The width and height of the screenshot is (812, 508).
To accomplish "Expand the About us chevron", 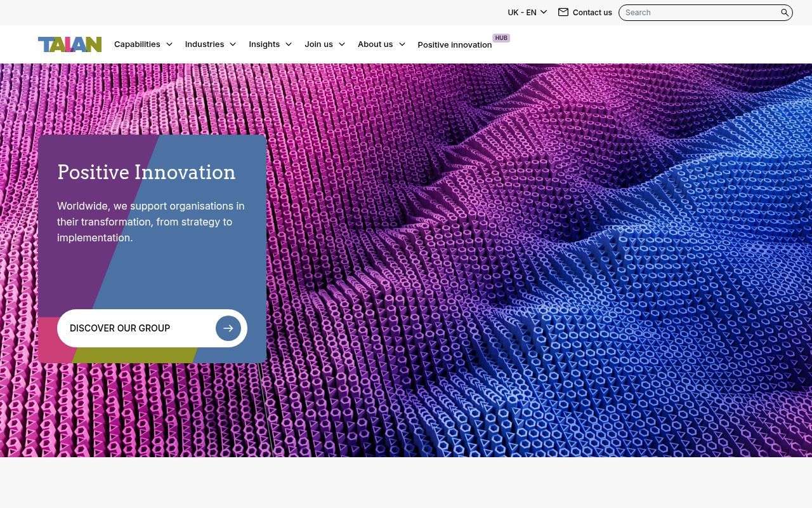I will click(402, 44).
